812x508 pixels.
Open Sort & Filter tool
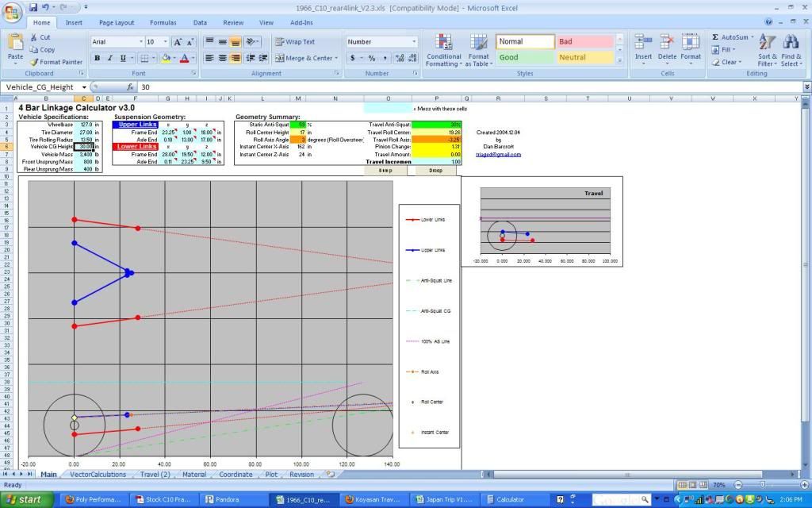[x=767, y=42]
